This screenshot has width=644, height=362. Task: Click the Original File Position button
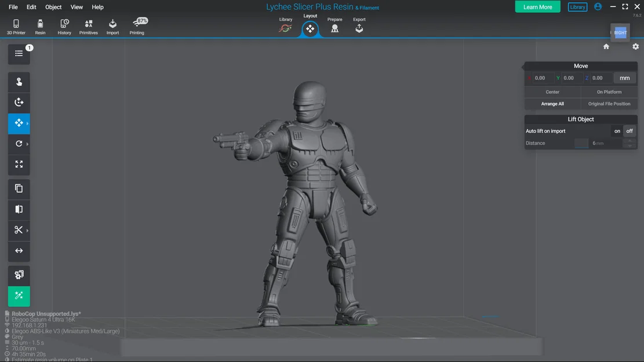click(x=609, y=104)
